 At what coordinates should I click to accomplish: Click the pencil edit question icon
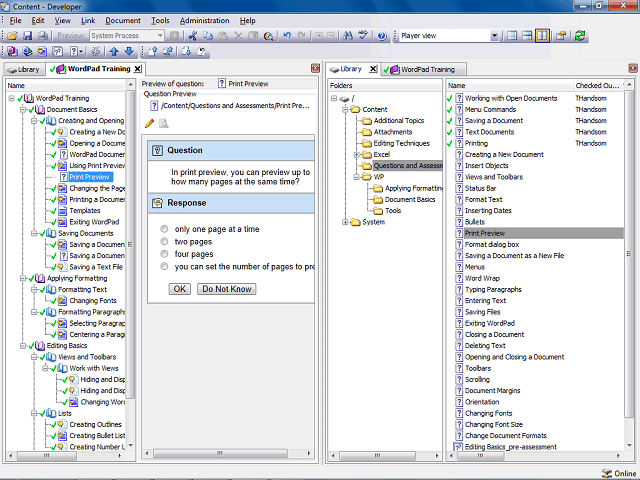point(149,123)
